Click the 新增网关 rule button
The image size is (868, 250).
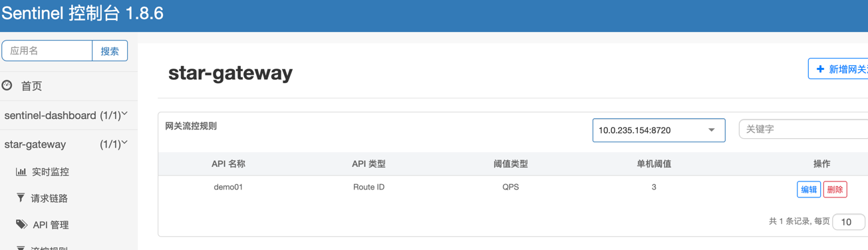pyautogui.click(x=838, y=68)
